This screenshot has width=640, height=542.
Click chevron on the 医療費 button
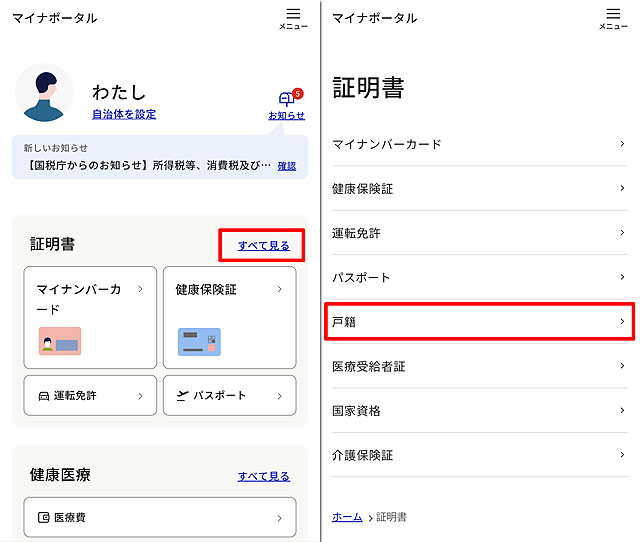[x=280, y=518]
